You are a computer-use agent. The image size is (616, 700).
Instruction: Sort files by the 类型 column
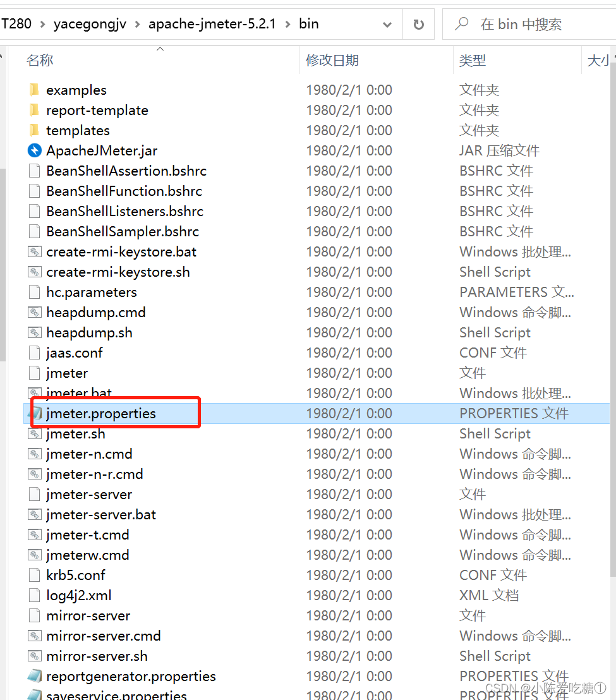(473, 60)
